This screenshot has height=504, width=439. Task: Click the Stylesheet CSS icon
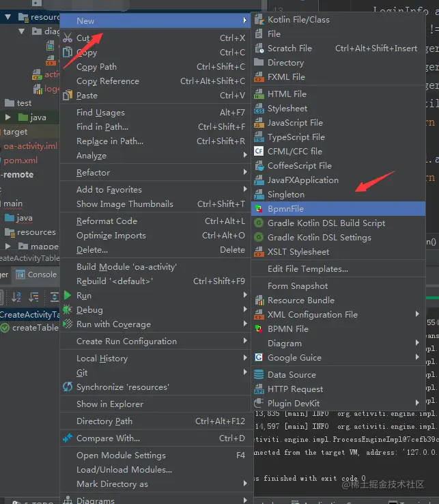pyautogui.click(x=259, y=109)
